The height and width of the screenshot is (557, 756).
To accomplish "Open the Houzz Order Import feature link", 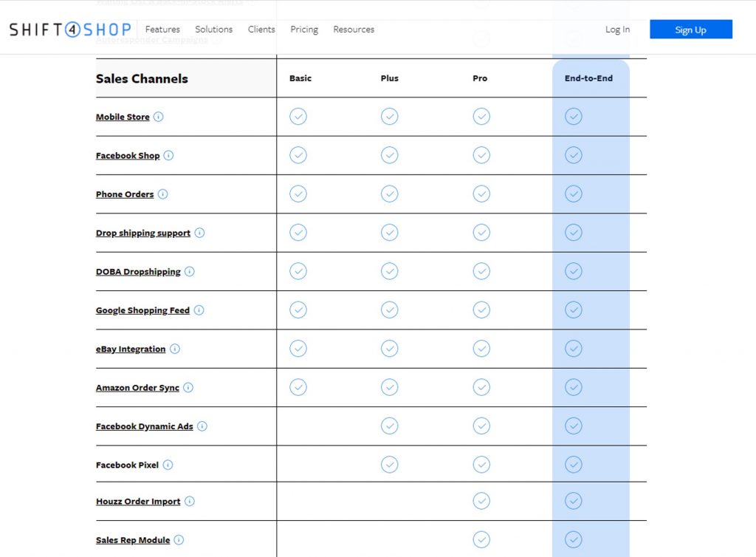I will click(x=138, y=502).
